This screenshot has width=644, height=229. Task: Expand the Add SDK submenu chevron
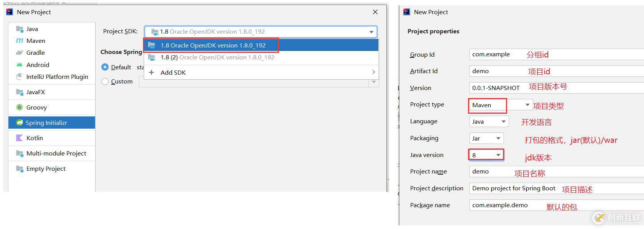(x=374, y=72)
